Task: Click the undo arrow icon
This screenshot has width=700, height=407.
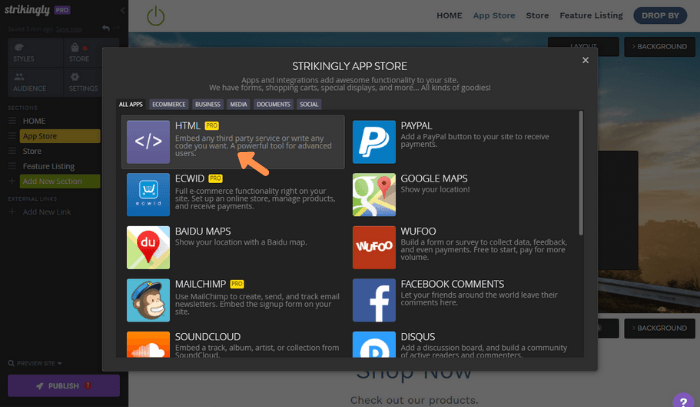Action: pyautogui.click(x=106, y=28)
